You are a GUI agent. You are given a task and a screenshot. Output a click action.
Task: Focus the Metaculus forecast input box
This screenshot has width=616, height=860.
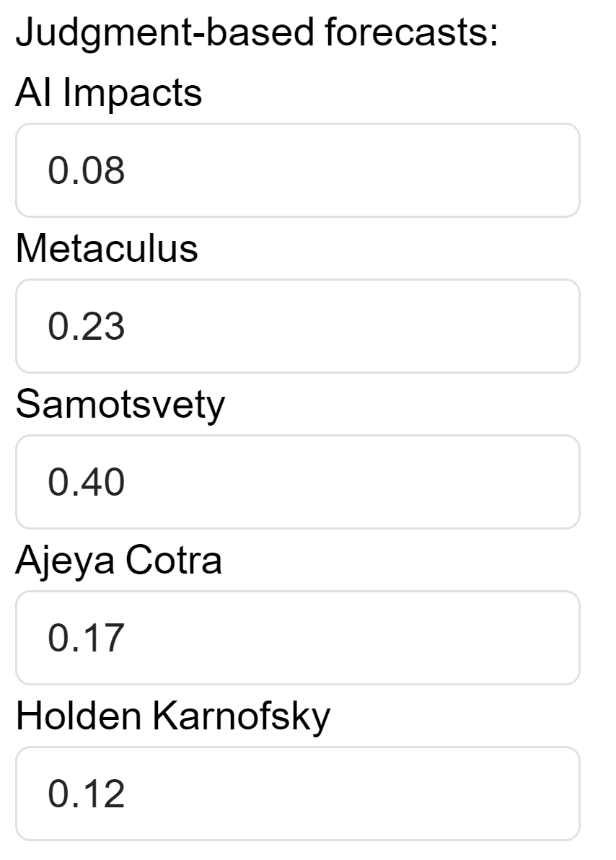pyautogui.click(x=297, y=326)
